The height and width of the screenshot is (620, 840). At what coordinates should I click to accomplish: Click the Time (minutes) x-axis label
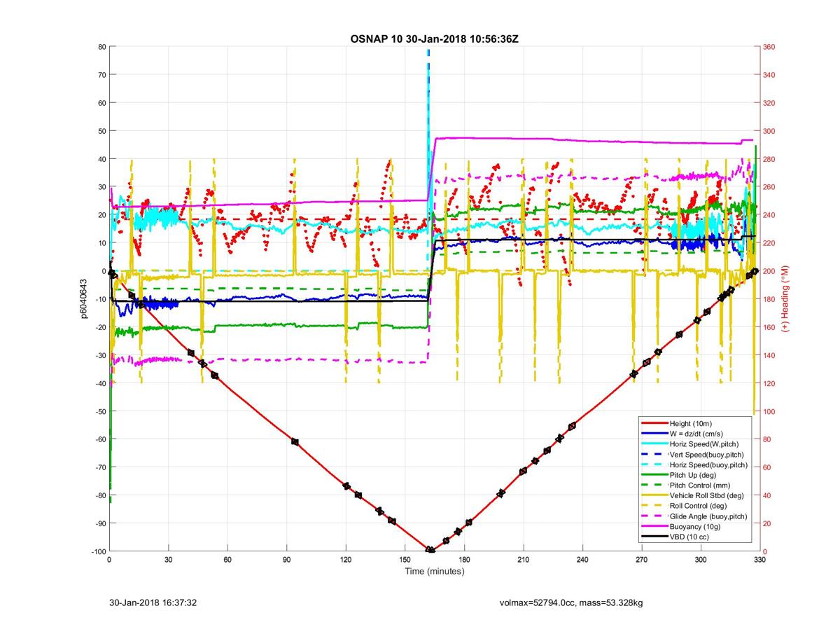(x=435, y=572)
